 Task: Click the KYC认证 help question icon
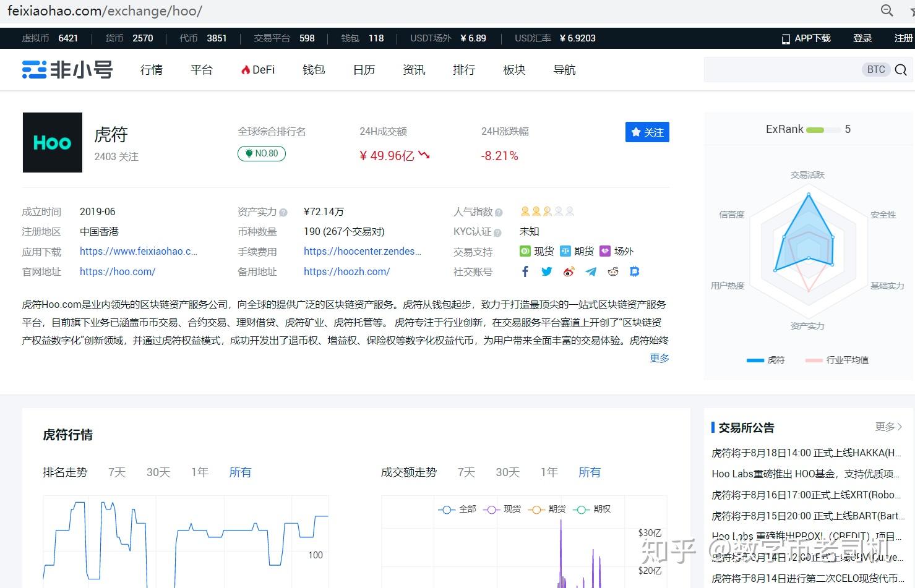click(497, 232)
